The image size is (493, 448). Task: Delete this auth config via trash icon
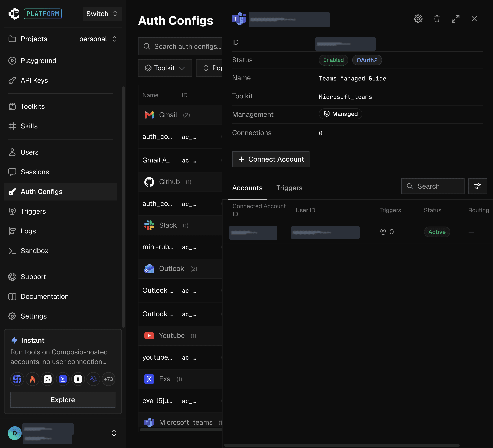point(437,19)
